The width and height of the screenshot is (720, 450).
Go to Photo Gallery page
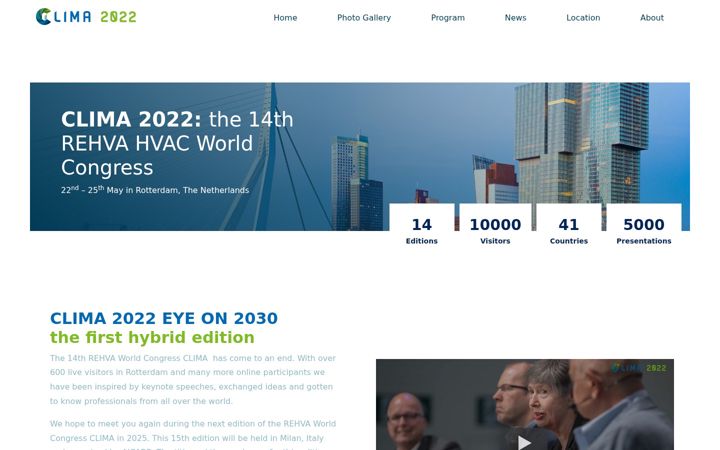tap(364, 18)
